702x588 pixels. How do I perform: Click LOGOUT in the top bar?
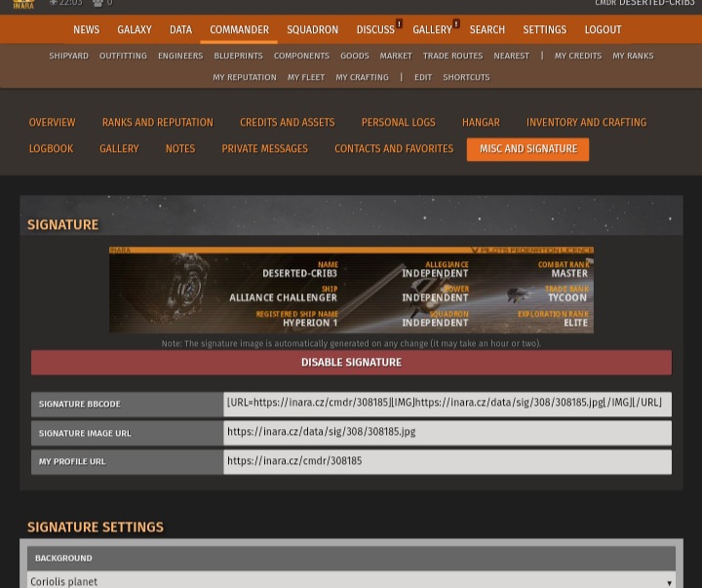(x=604, y=29)
